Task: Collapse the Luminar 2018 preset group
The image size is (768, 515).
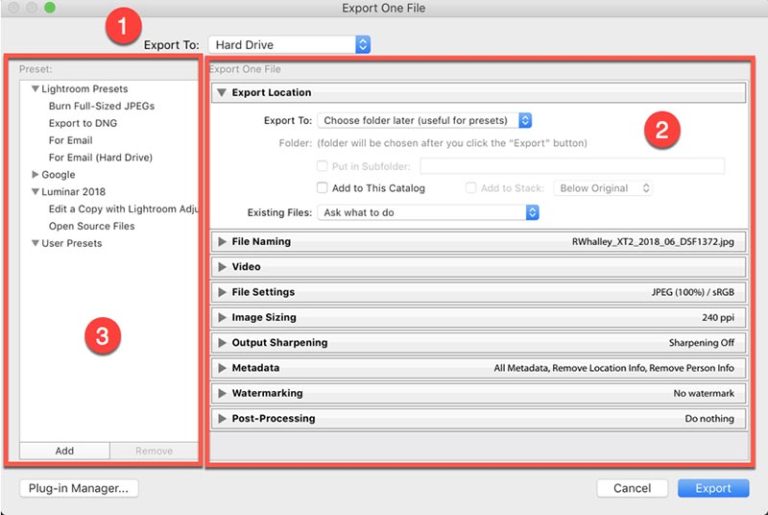Action: pyautogui.click(x=35, y=192)
